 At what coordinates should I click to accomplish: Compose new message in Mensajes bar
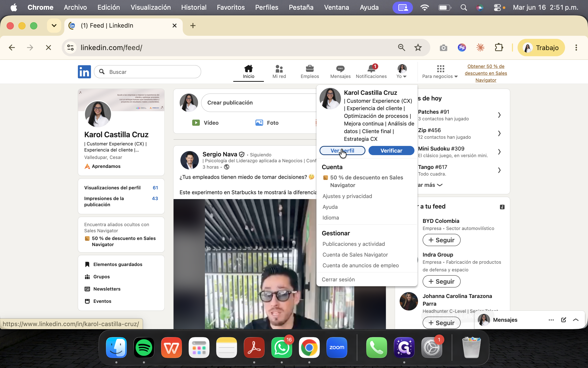pos(563,320)
